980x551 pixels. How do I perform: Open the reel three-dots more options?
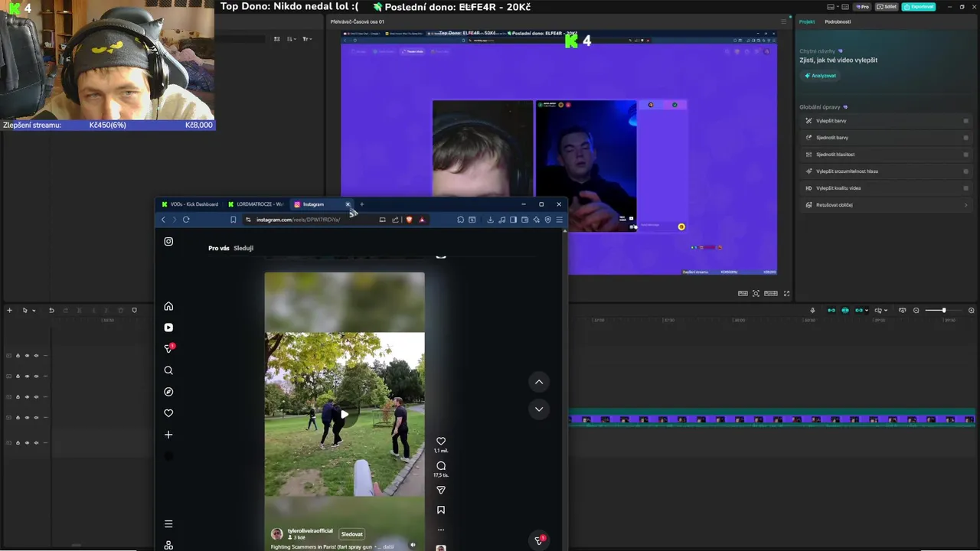[x=441, y=530]
